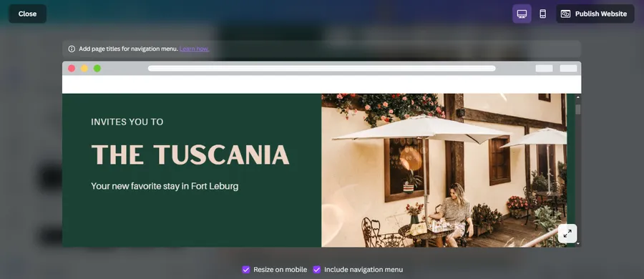
Task: Click the Fort Leburg subtitle text
Action: pos(165,186)
